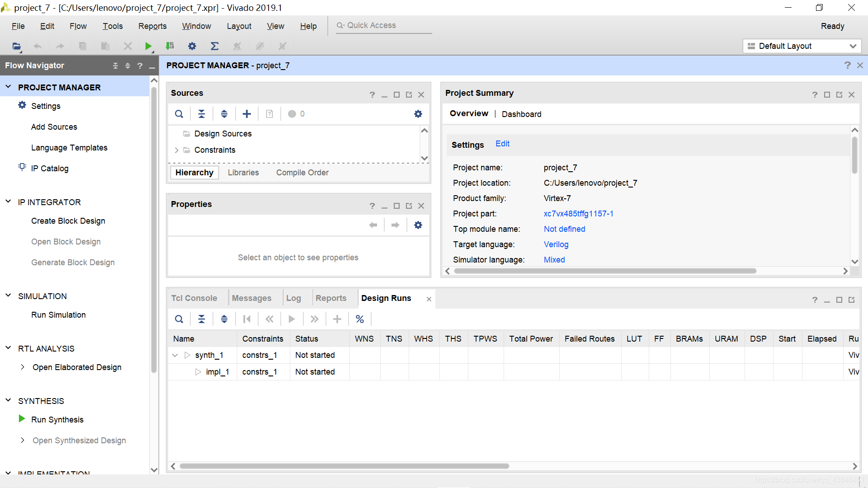The image size is (868, 488).
Task: Open the Reports menu
Action: [x=152, y=26]
